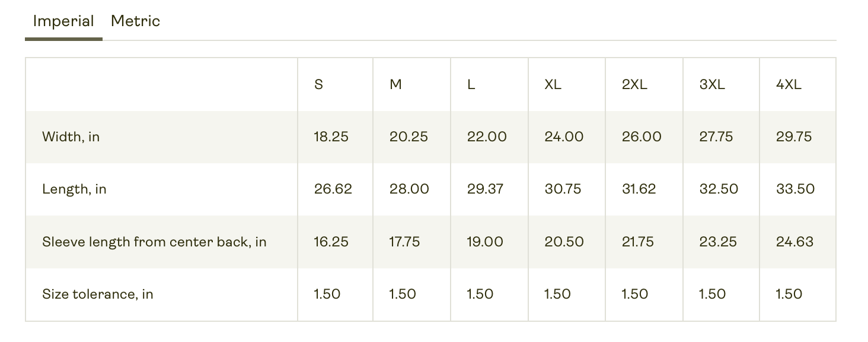Click the "Length, in" row label
The height and width of the screenshot is (342, 868).
tap(74, 189)
